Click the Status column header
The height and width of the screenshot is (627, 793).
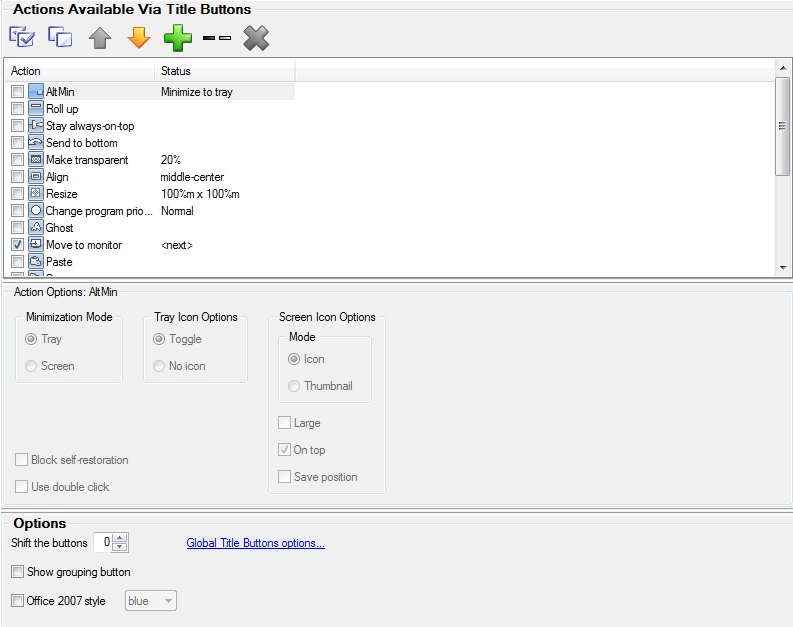coord(225,71)
